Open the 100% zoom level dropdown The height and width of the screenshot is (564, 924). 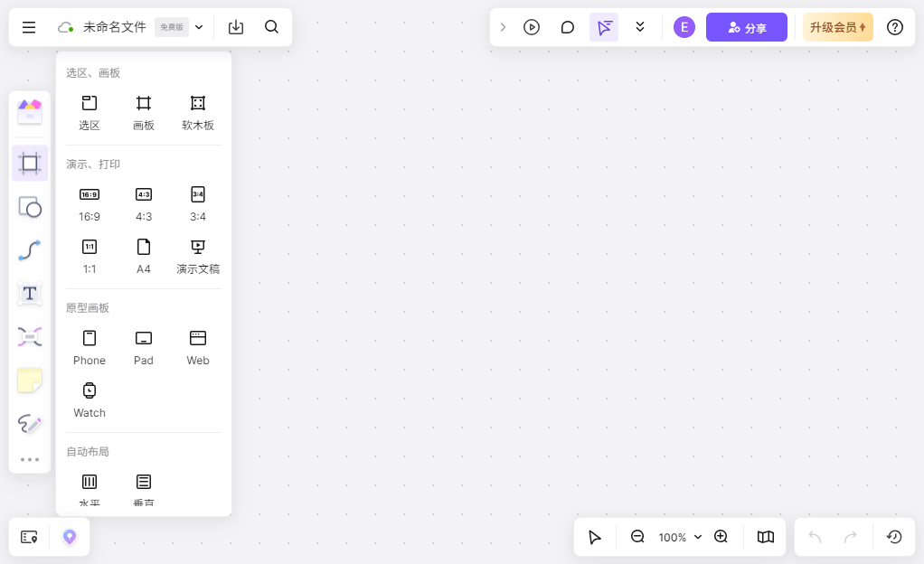point(680,538)
